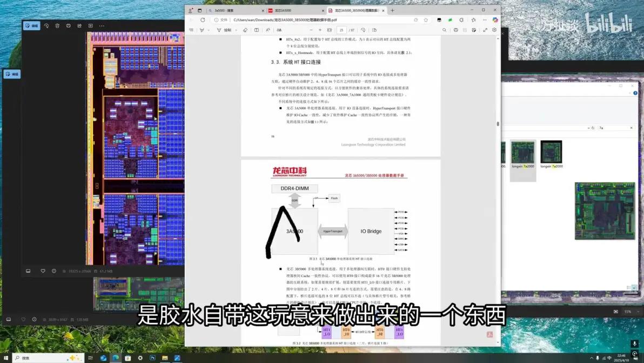Select the PDF Draw tool

(x=224, y=30)
